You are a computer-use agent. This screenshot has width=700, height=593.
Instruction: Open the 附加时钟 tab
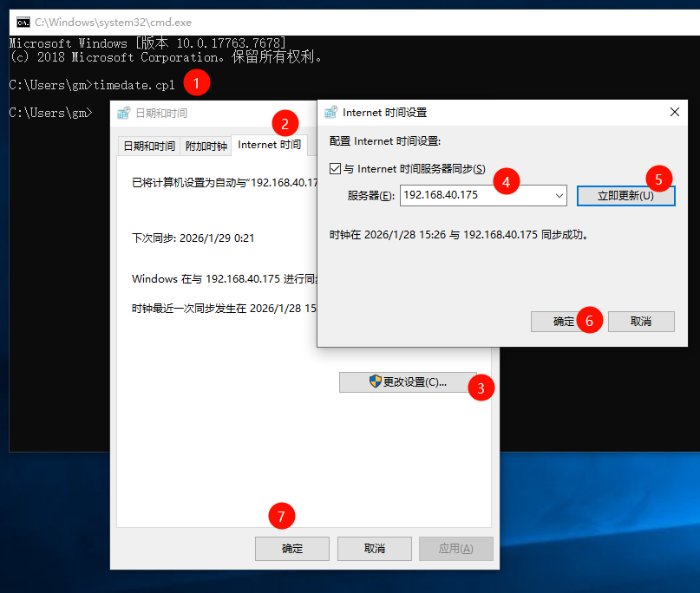click(x=206, y=146)
